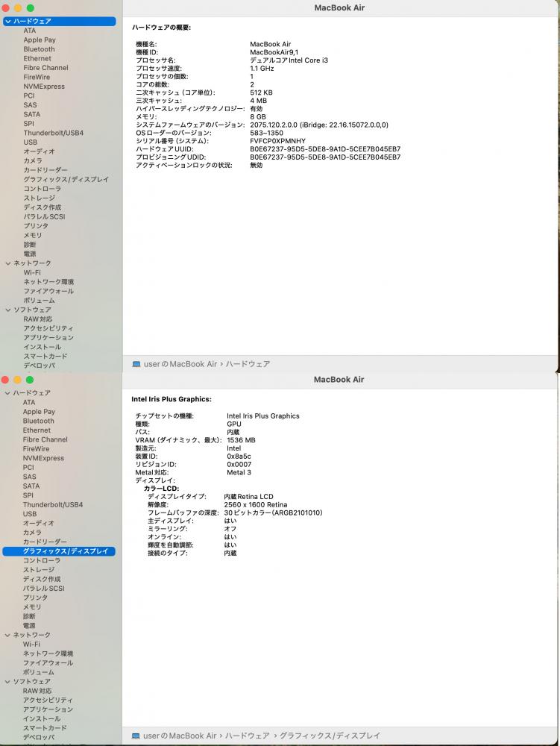Select SAS in bottom window sidebar
The height and width of the screenshot is (746, 560).
30,477
